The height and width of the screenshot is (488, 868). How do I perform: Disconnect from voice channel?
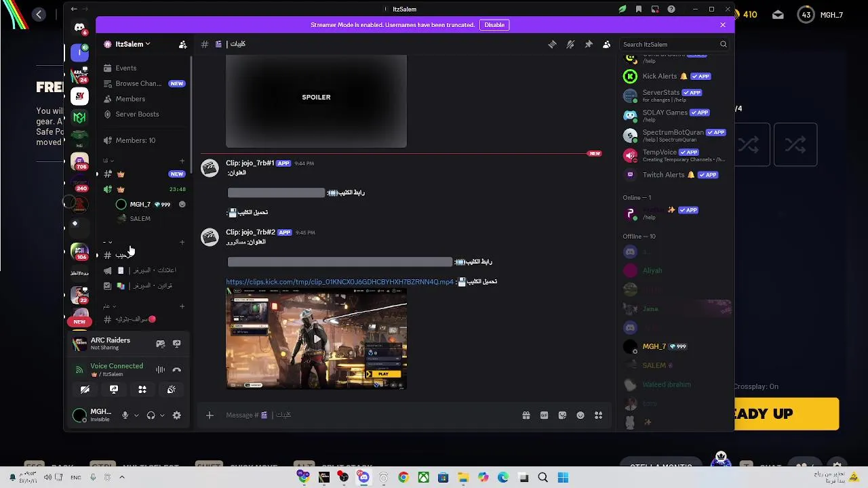176,369
